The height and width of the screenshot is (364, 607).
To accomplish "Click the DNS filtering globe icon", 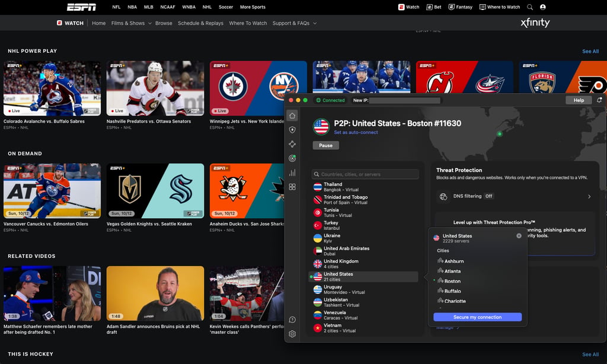I will pyautogui.click(x=443, y=196).
